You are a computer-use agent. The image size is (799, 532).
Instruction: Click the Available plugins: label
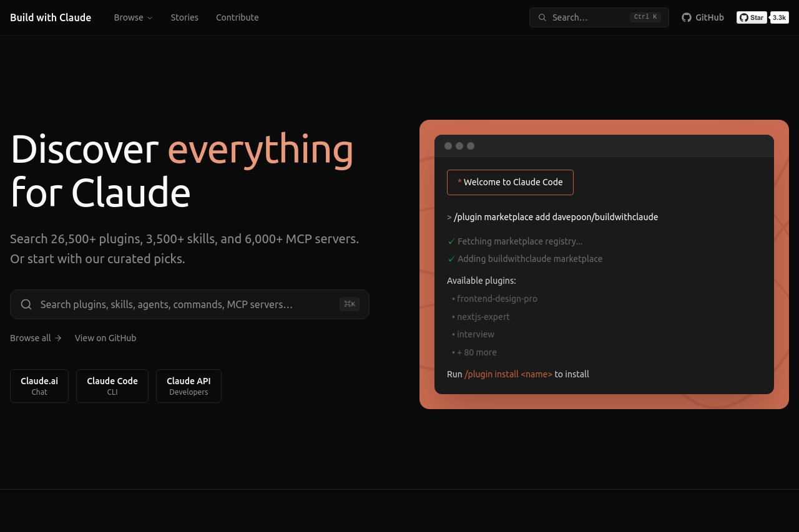pyautogui.click(x=481, y=281)
